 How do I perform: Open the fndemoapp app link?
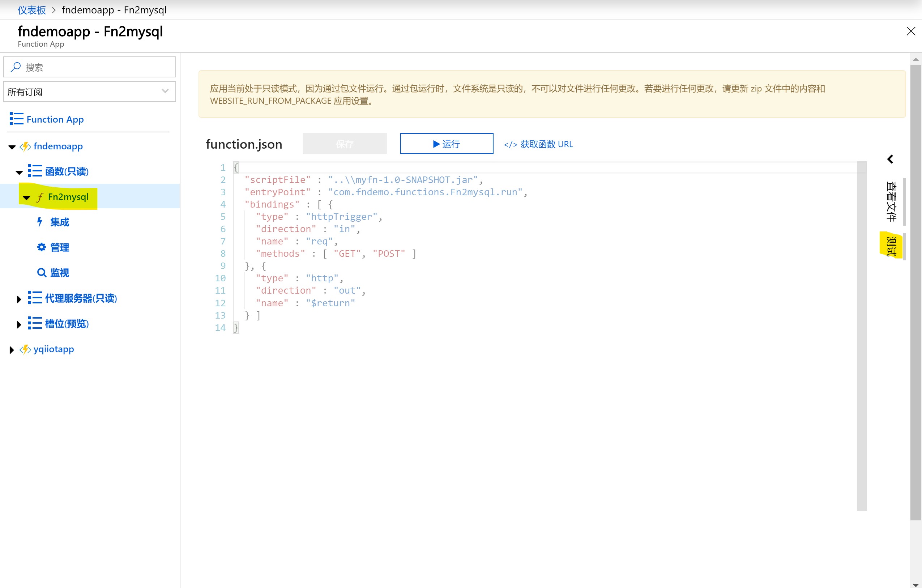click(58, 146)
